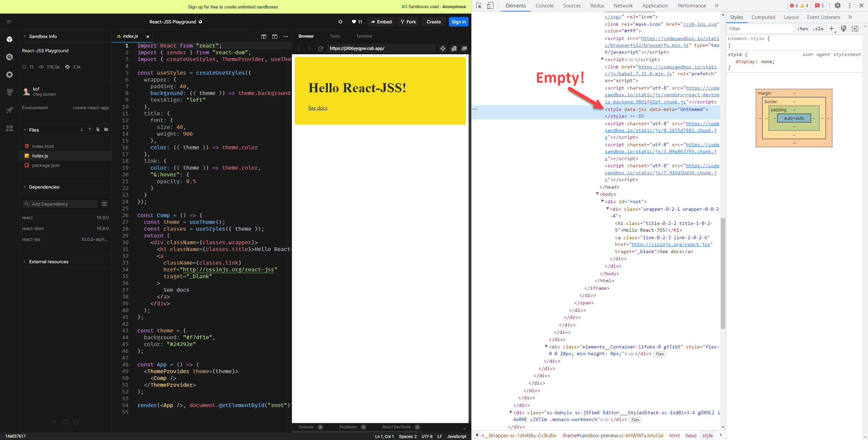
Task: Switch to the Console tab in DevTools
Action: point(544,5)
